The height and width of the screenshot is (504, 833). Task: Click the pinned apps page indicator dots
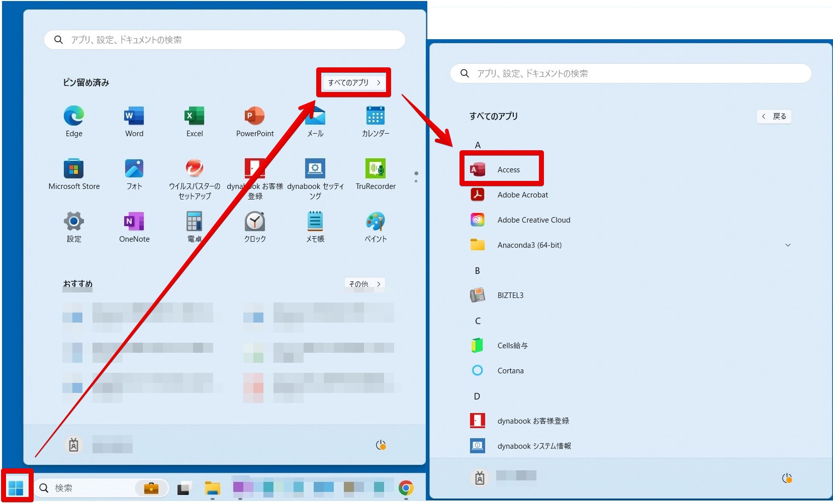pos(416,177)
